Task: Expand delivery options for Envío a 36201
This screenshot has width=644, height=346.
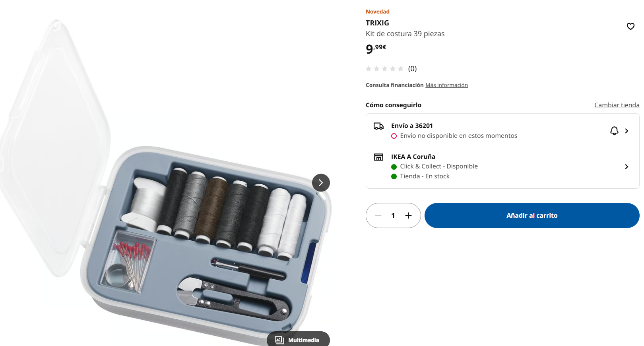Action: click(x=627, y=131)
